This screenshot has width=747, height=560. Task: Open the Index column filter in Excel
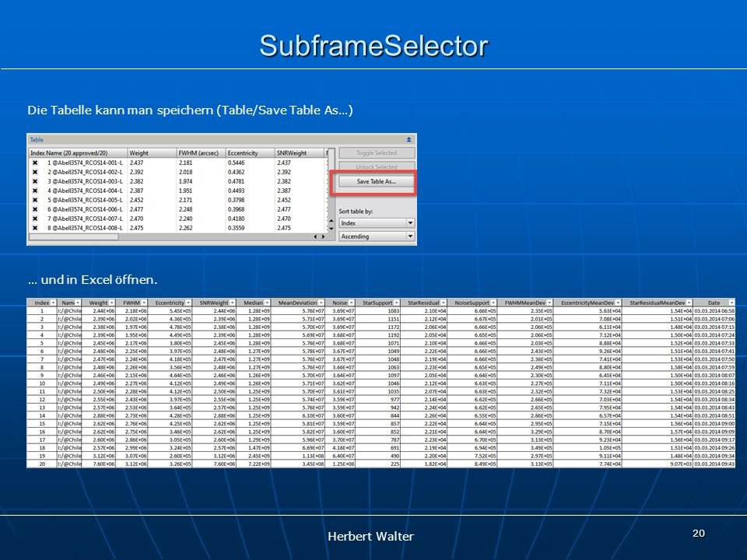[53, 303]
